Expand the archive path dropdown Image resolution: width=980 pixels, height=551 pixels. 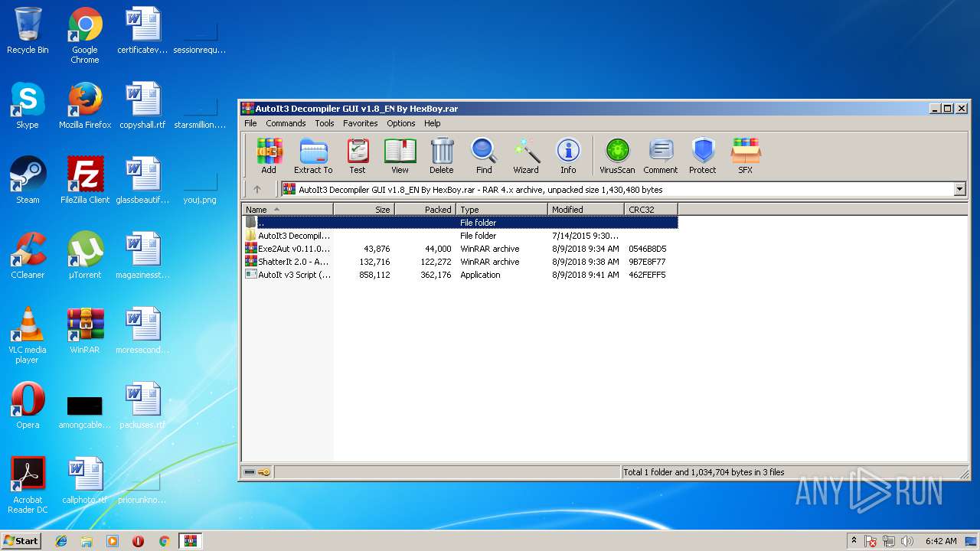[959, 189]
